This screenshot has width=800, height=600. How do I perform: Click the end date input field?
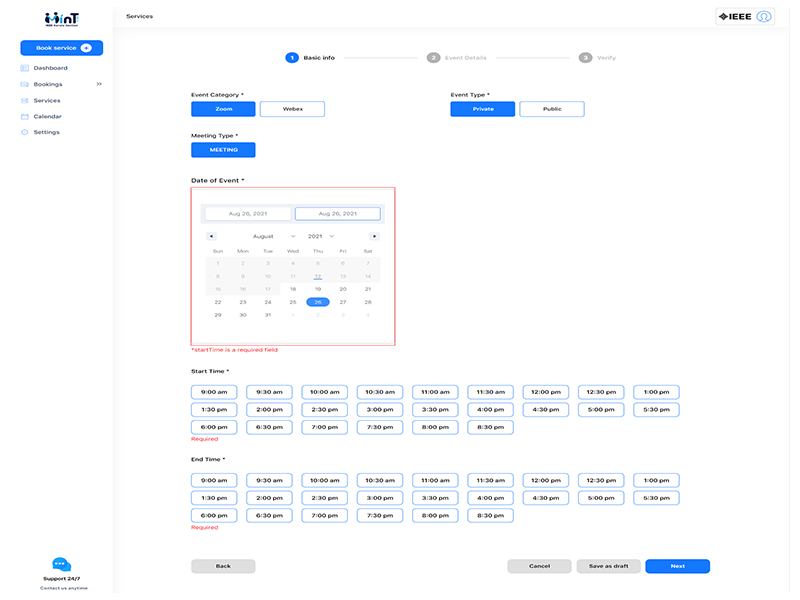coord(337,214)
